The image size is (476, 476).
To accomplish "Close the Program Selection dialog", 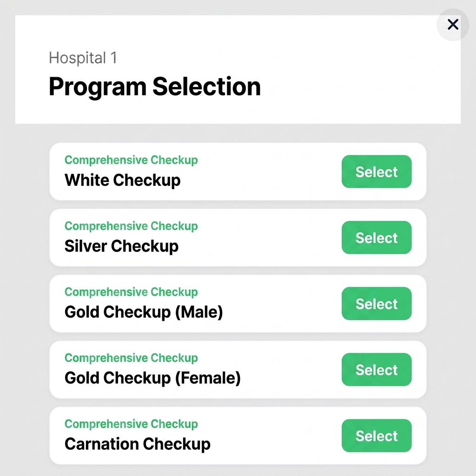I will [453, 25].
